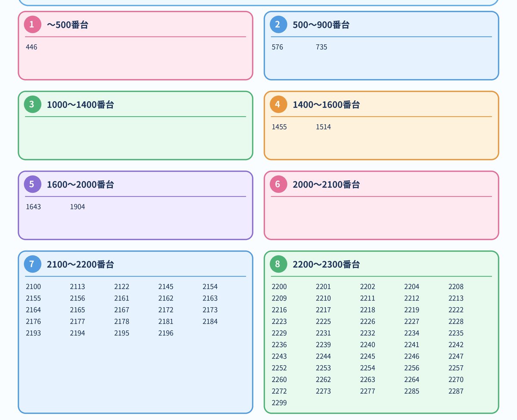Select the ～500番台 heading
Viewport: 517px width, 420px height.
68,25
